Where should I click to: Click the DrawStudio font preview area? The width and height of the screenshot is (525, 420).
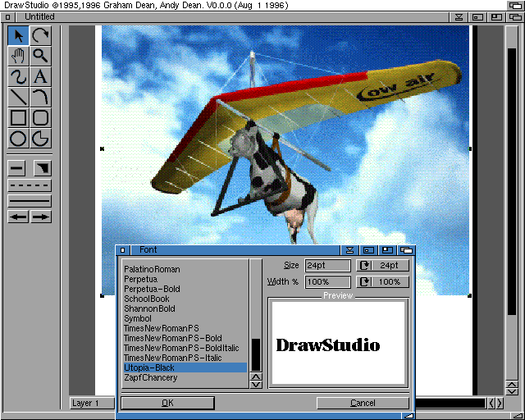point(338,343)
